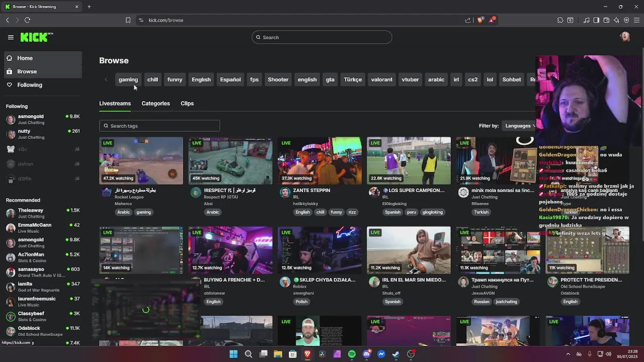Open the user profile avatar menu

click(x=625, y=37)
